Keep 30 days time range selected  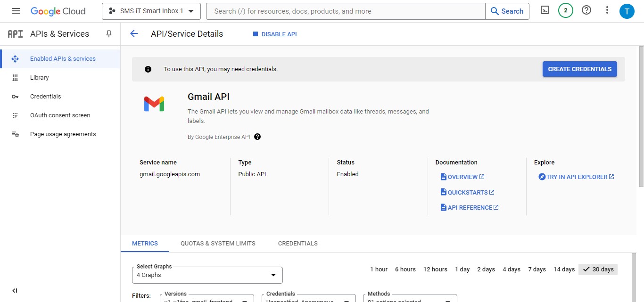coord(598,269)
